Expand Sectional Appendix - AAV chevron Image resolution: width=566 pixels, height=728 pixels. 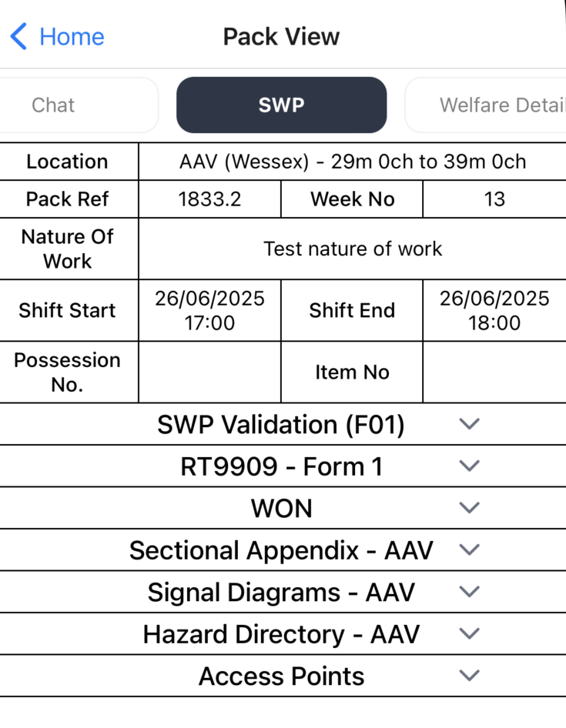pyautogui.click(x=469, y=550)
